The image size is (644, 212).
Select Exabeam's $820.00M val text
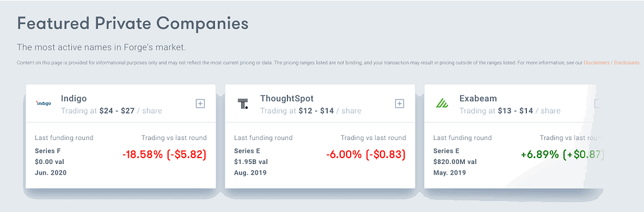click(455, 162)
